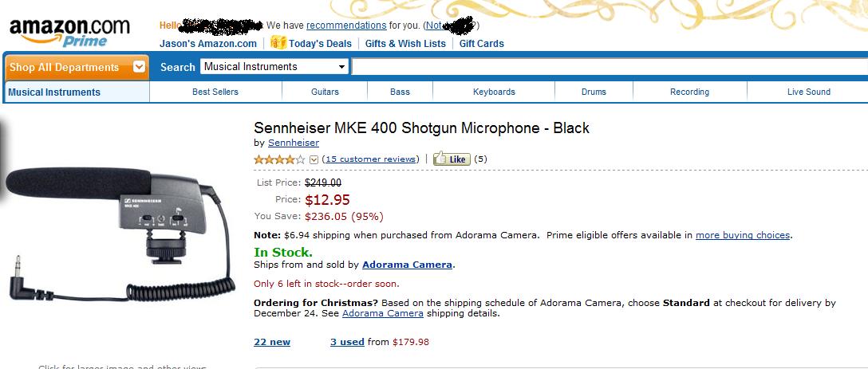Click the search text input field
Viewport: 868px width, 369px height.
(x=606, y=67)
